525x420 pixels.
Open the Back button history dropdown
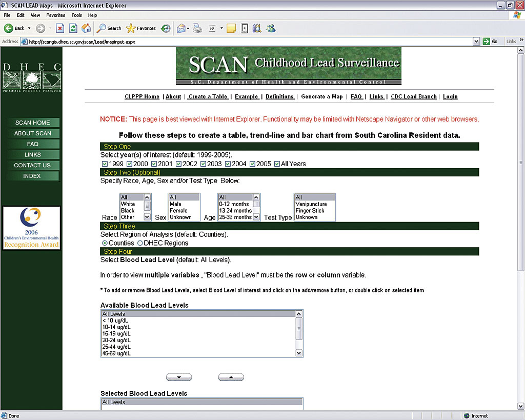click(x=29, y=29)
